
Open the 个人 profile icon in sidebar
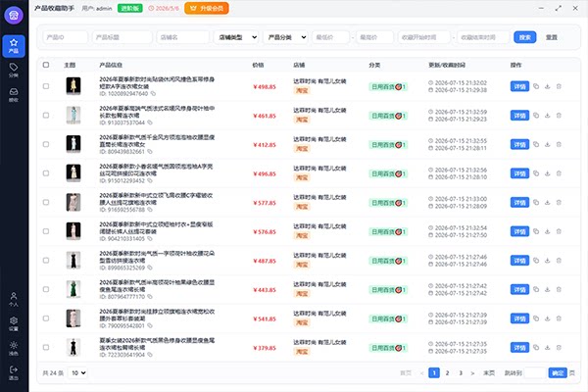(14, 299)
